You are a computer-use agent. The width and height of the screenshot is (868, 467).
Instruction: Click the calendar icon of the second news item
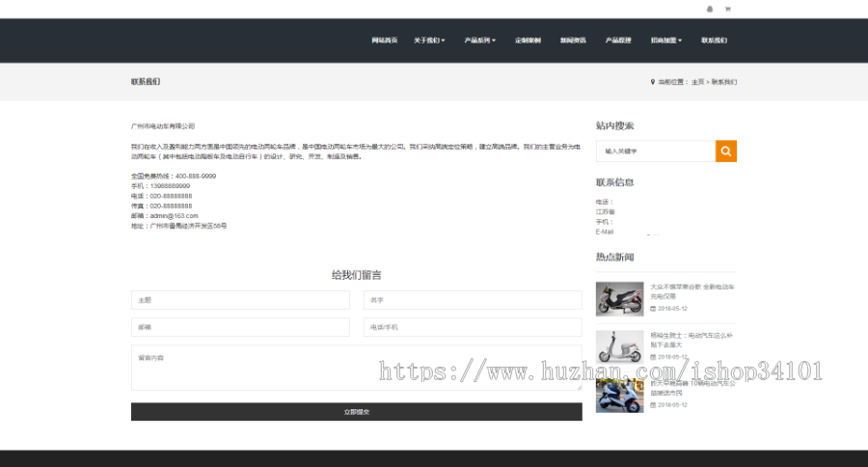click(653, 357)
